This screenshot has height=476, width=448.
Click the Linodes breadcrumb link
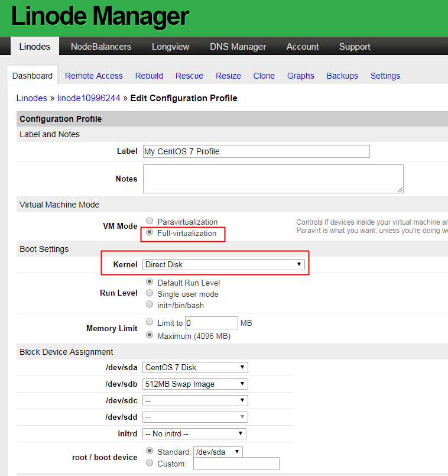pos(32,98)
